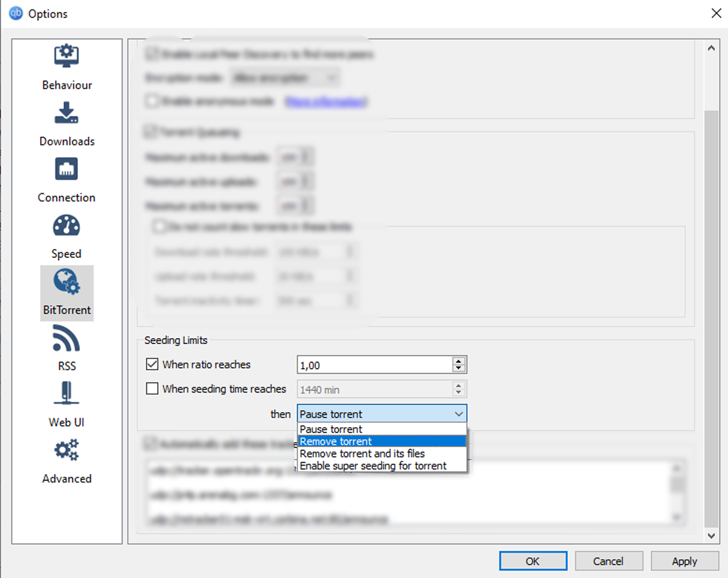Apply the current settings
This screenshot has width=728, height=578.
coord(684,561)
